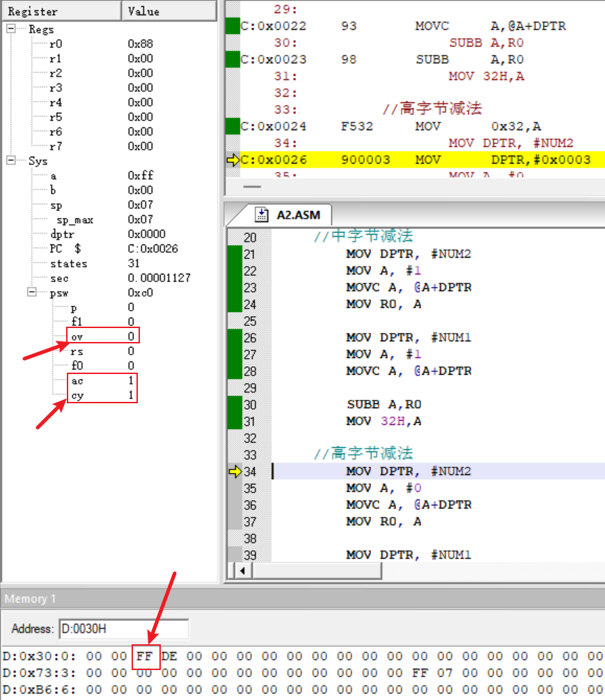Select the p flag row

[x=102, y=307]
